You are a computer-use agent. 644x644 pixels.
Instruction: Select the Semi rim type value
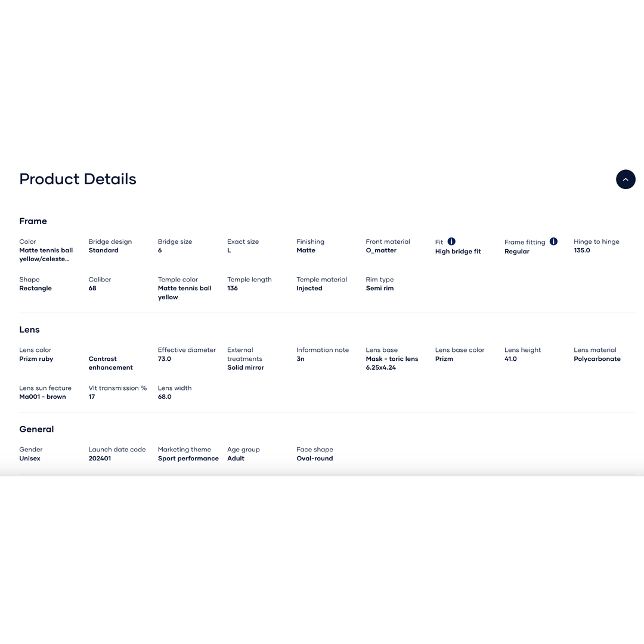pos(379,289)
